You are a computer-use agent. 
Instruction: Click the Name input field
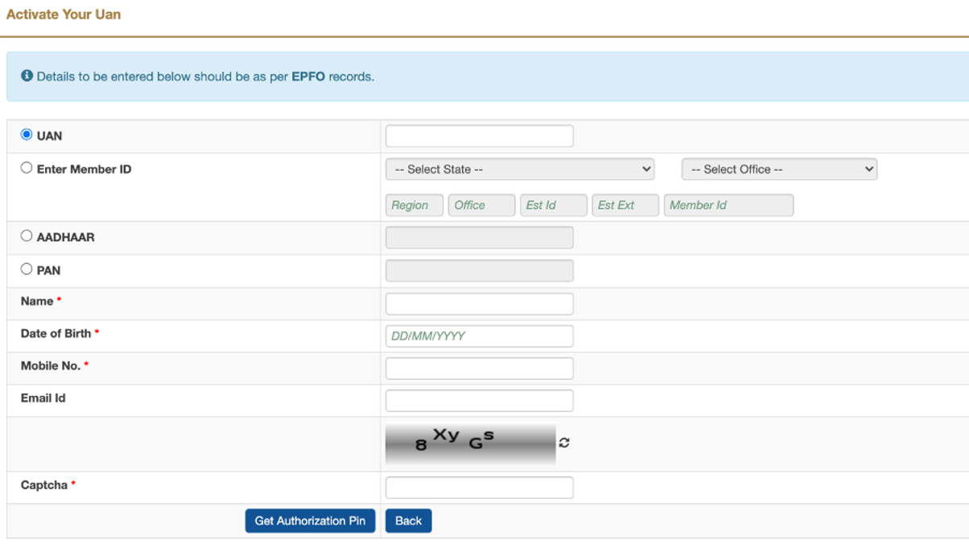(479, 303)
